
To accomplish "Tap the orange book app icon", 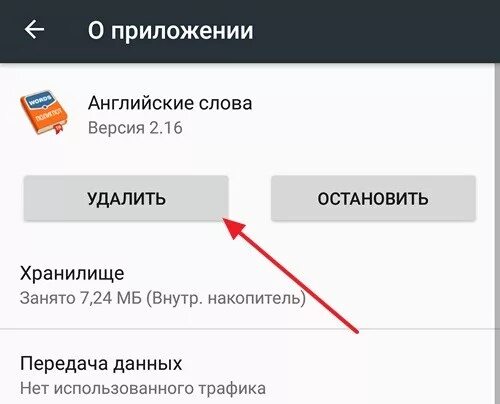I will click(45, 112).
